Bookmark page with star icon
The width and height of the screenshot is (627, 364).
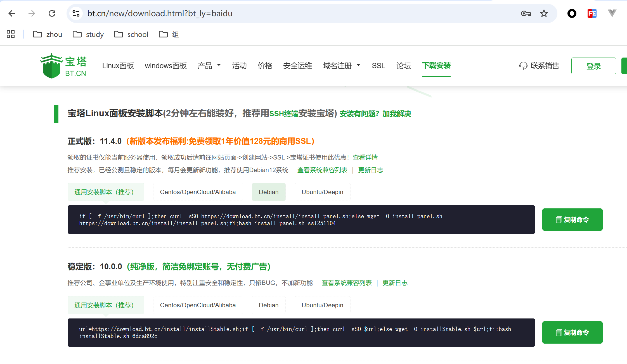pyautogui.click(x=544, y=13)
